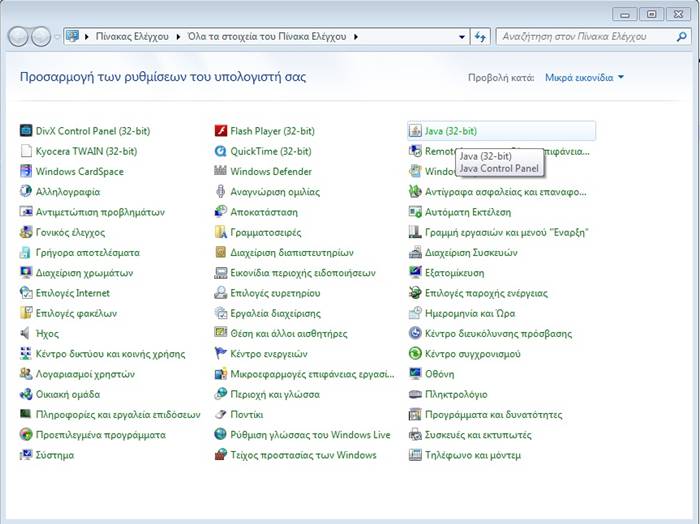Open the Τείχος προστασίας των Windows icon
700x524 pixels.
point(221,455)
